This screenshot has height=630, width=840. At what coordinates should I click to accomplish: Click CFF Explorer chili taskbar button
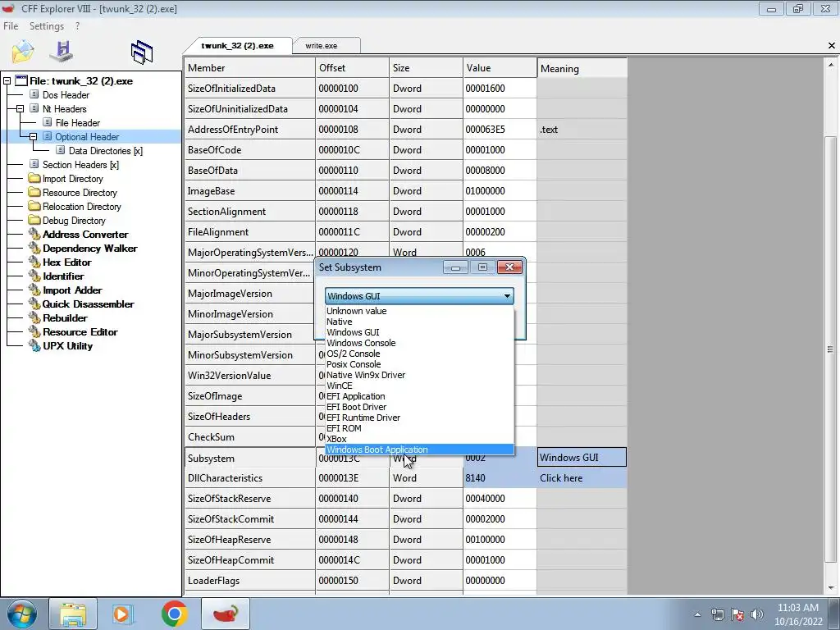(226, 614)
